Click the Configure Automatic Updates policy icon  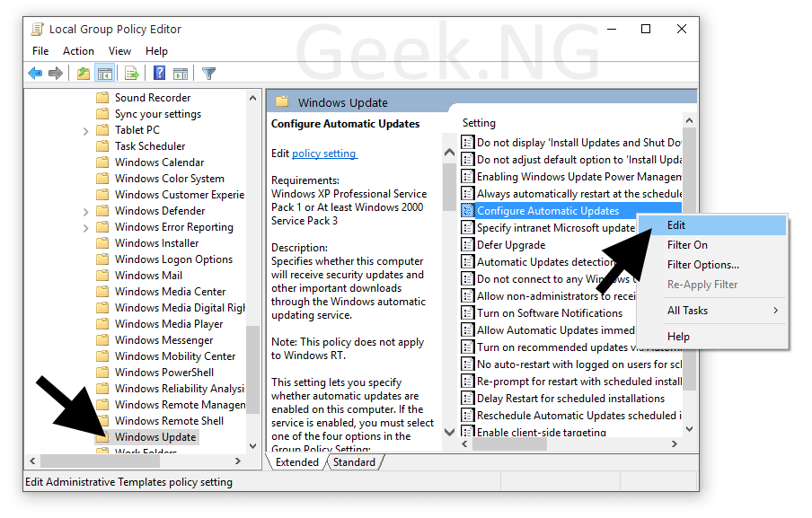(x=468, y=211)
